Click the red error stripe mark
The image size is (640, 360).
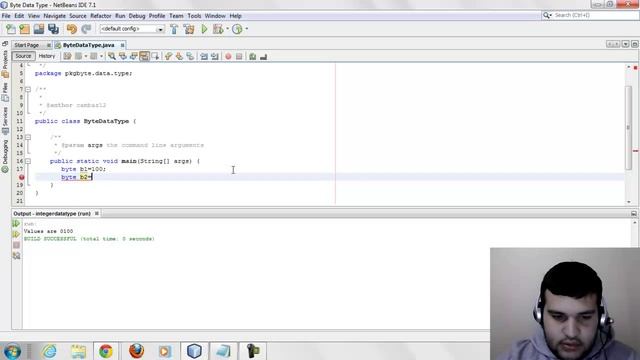click(x=636, y=151)
